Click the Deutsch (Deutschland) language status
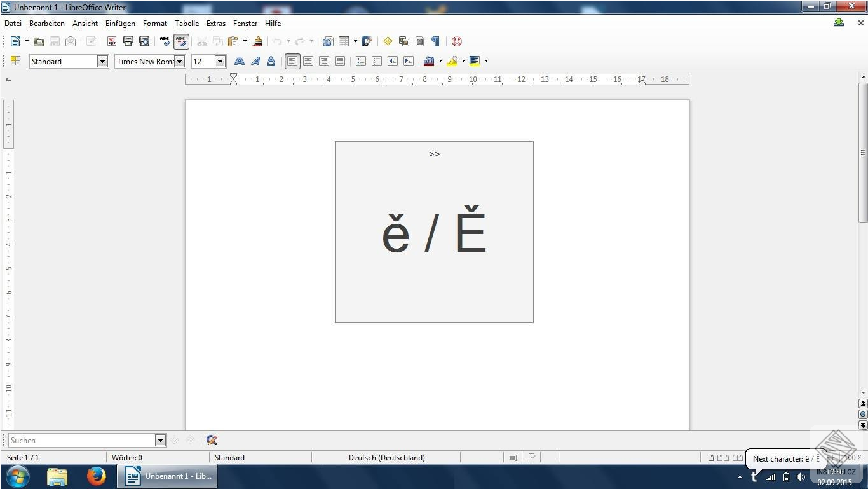Viewport: 868px width, 489px height. tap(387, 458)
